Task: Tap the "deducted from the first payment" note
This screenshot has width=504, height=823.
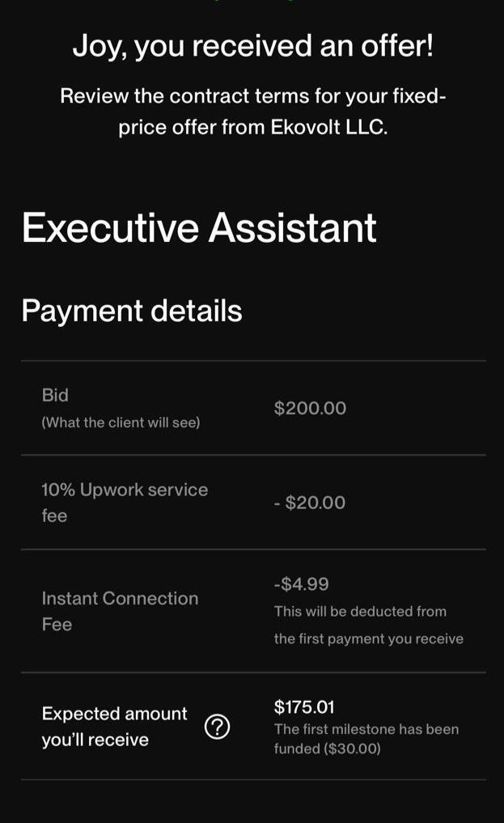Action: click(x=368, y=625)
